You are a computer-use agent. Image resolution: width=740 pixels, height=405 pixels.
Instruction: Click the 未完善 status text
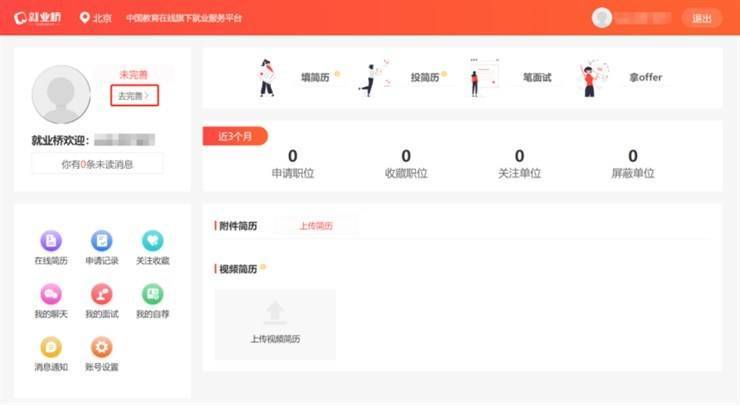point(134,75)
